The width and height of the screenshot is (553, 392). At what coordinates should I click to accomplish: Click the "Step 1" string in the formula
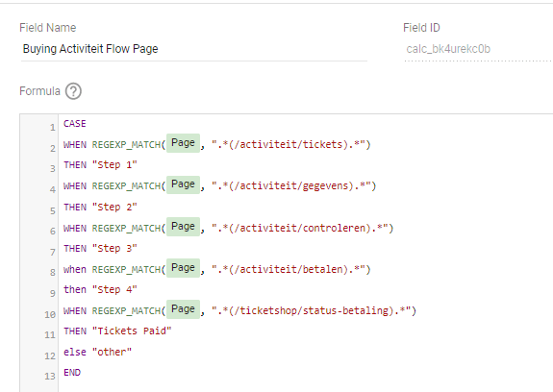114,165
